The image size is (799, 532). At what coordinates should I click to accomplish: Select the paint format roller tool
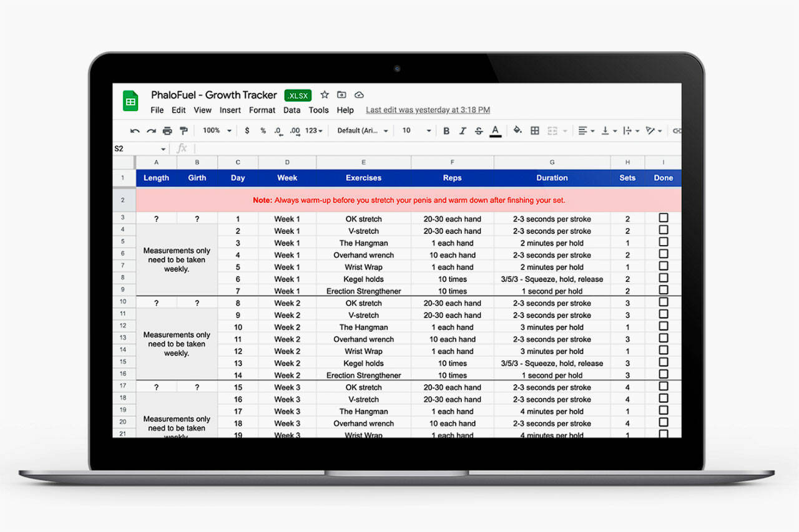(184, 131)
